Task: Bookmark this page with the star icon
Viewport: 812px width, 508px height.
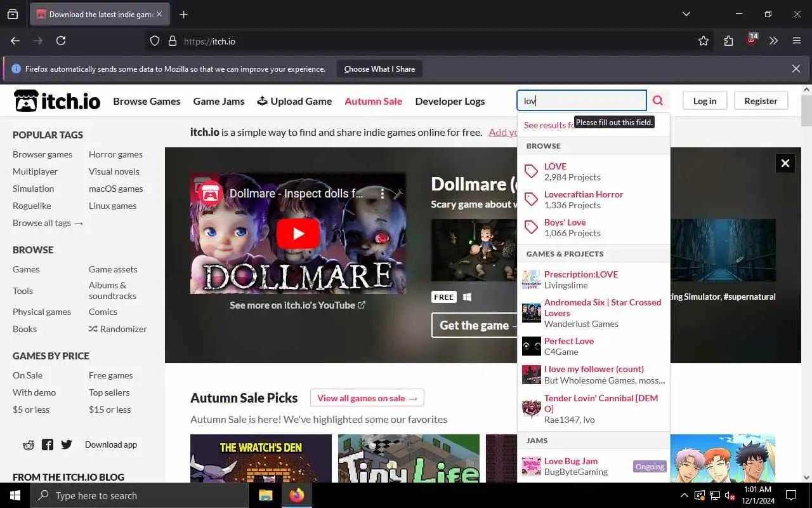Action: click(704, 41)
